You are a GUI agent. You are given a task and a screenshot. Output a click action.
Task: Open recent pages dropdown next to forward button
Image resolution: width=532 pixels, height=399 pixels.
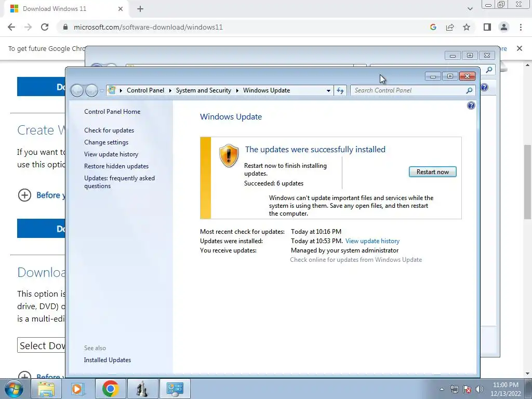pyautogui.click(x=102, y=90)
